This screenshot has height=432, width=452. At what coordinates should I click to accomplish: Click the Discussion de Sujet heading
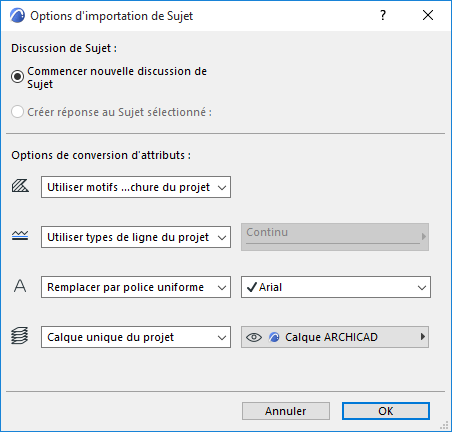(x=64, y=48)
